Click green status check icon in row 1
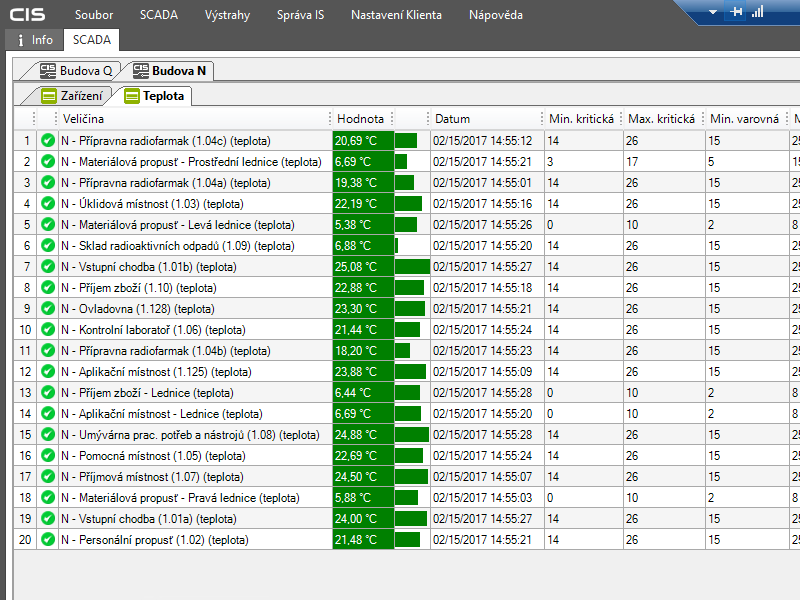 pos(47,141)
